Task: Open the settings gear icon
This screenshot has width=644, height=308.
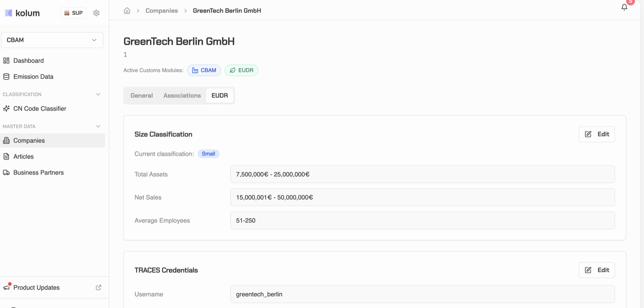Action: (96, 13)
